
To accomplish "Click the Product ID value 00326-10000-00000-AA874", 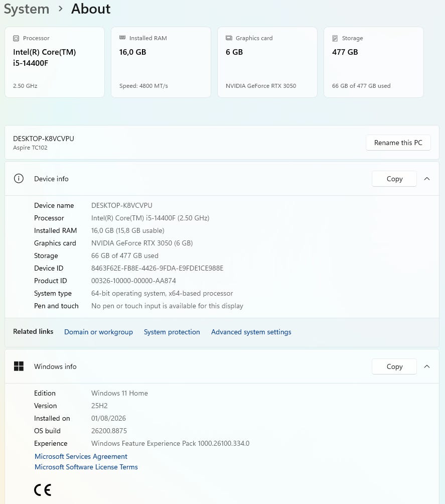I will (133, 281).
